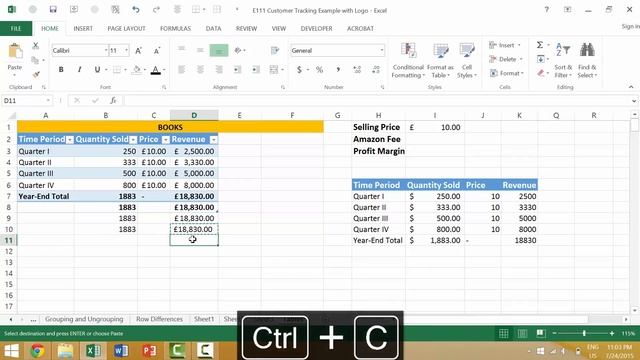The width and height of the screenshot is (640, 360).
Task: Click the Insert cells button
Action: coord(505,45)
